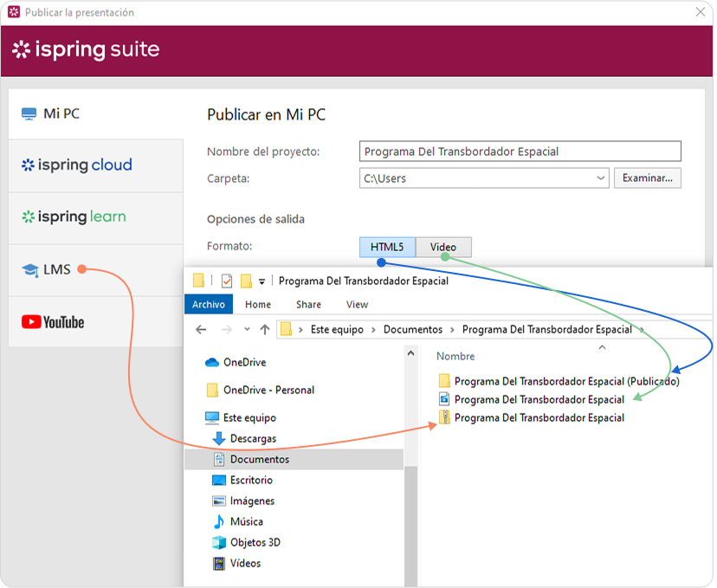
Task: Click the LMS graduation cap icon
Action: (30, 270)
